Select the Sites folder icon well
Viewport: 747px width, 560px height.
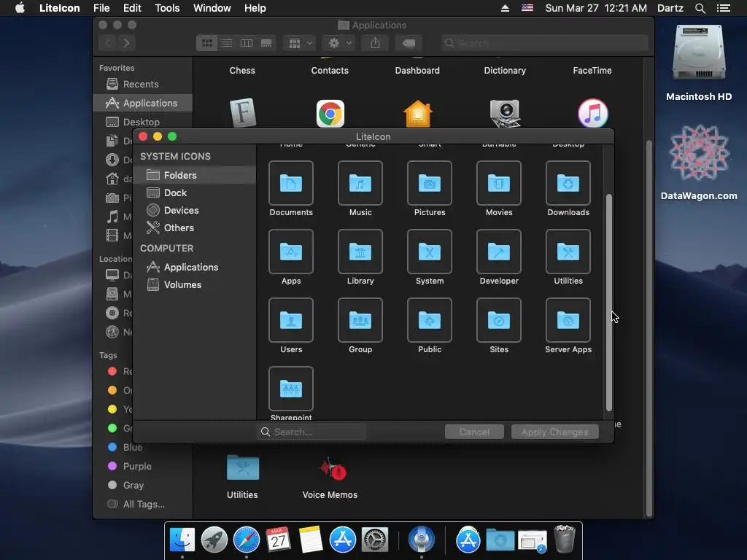(x=499, y=320)
